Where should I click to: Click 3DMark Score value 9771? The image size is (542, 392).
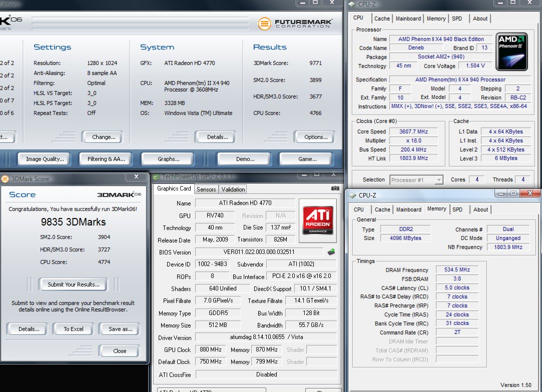point(315,63)
